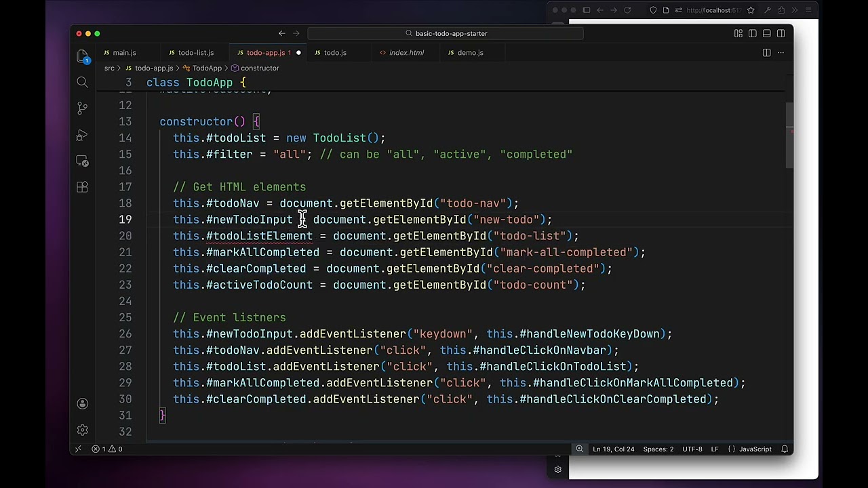Image resolution: width=868 pixels, height=488 pixels.
Task: Toggle Primary Side Bar visibility
Action: tap(753, 33)
